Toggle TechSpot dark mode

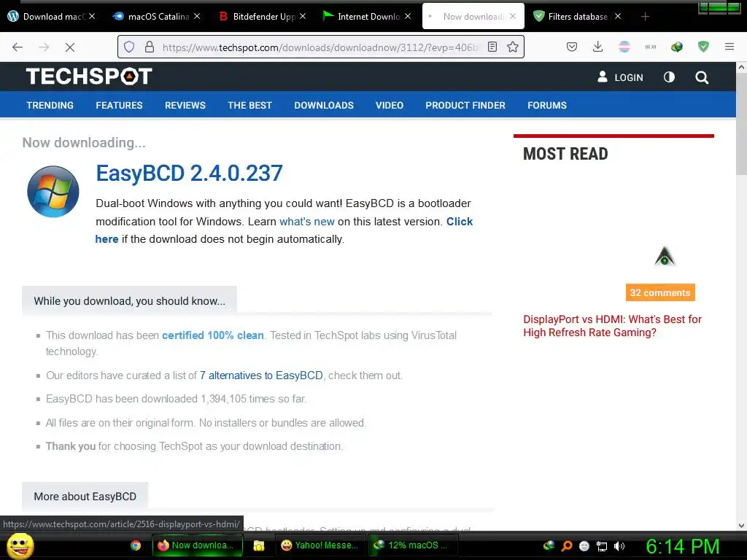(669, 77)
